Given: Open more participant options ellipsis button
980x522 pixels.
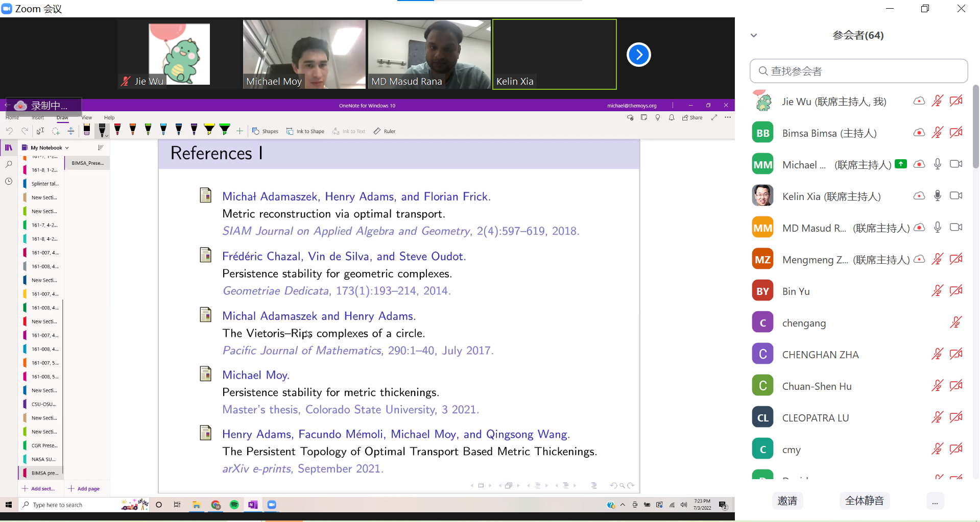Looking at the screenshot, I should [935, 501].
